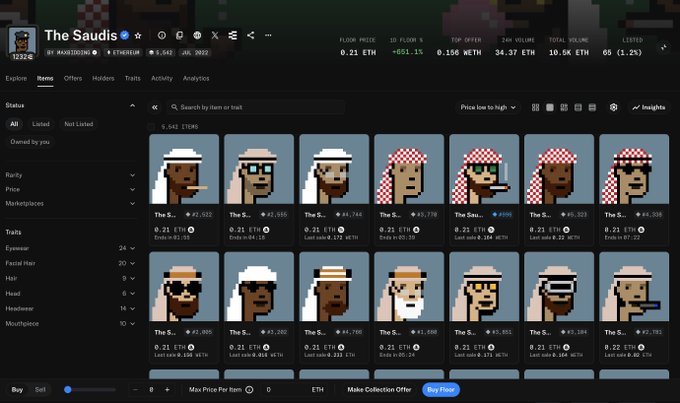The width and height of the screenshot is (680, 403).
Task: Open the Traits tab
Action: (x=133, y=79)
